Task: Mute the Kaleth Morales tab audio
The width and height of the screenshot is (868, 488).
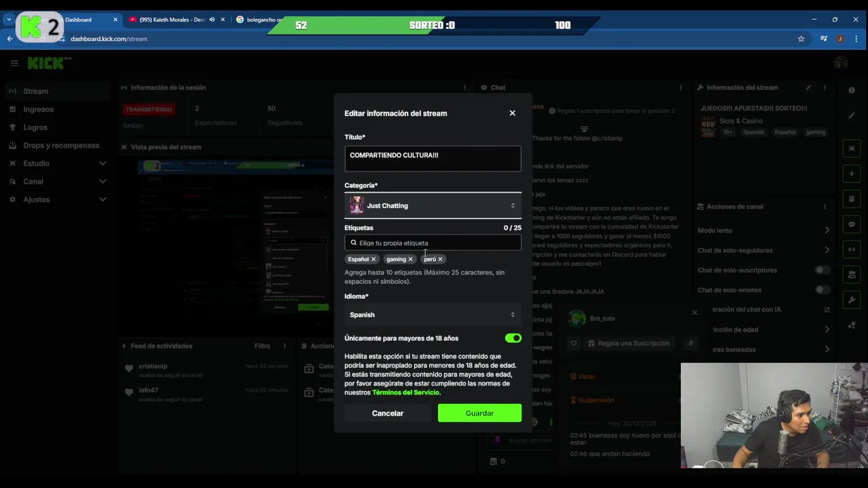Action: [212, 20]
